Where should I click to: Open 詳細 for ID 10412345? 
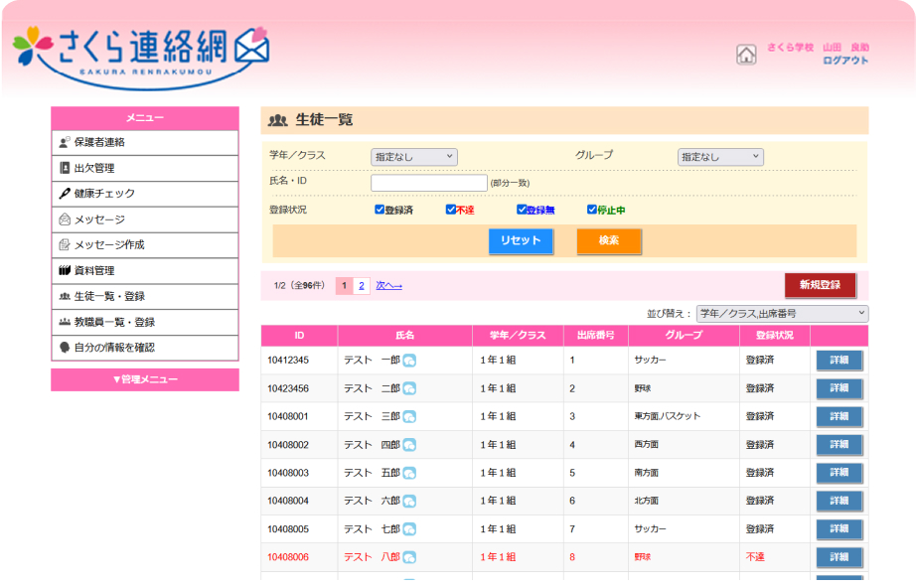839,361
